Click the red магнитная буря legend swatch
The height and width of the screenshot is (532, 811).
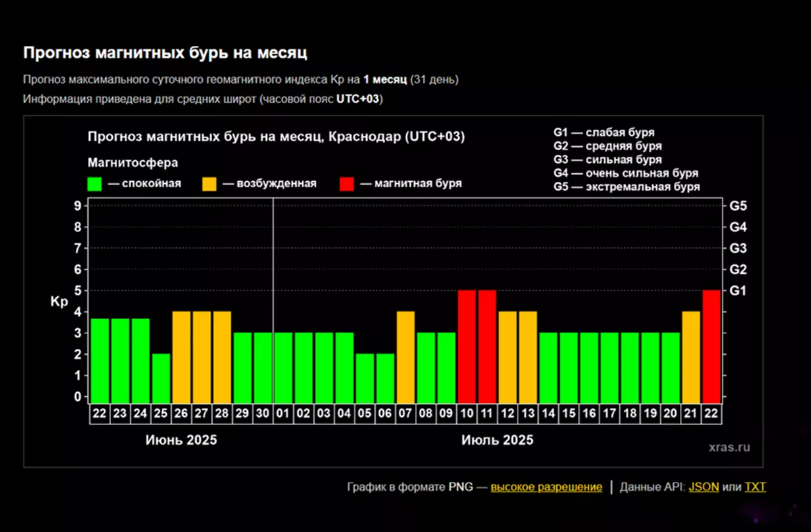[347, 184]
